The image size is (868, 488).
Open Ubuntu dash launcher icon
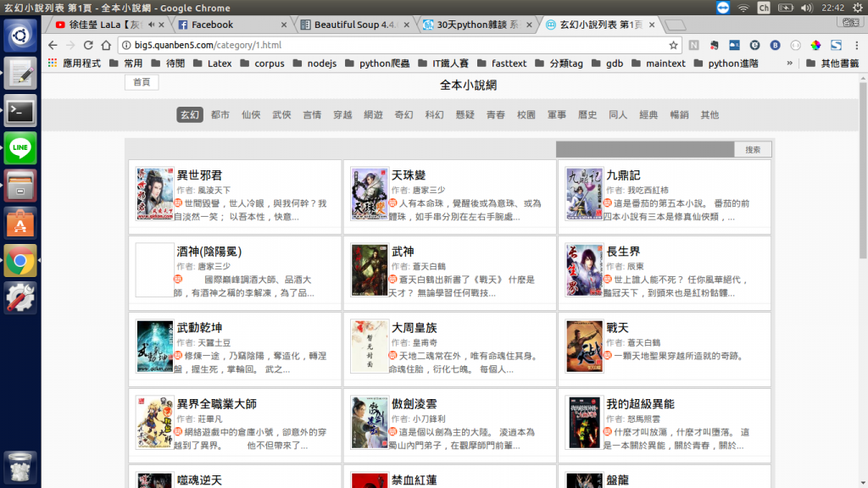20,36
